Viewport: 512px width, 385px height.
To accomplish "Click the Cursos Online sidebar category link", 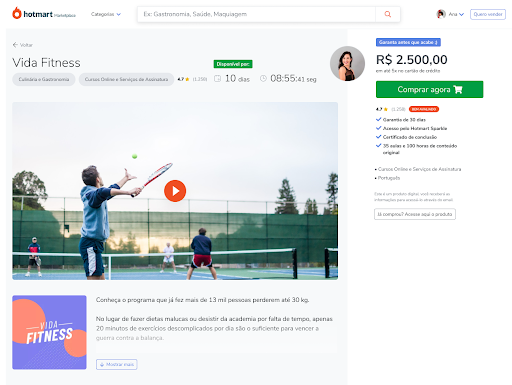I will tap(419, 169).
